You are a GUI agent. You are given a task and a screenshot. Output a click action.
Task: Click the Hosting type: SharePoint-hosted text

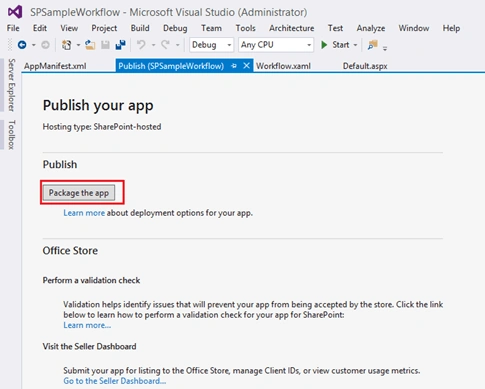pyautogui.click(x=102, y=127)
